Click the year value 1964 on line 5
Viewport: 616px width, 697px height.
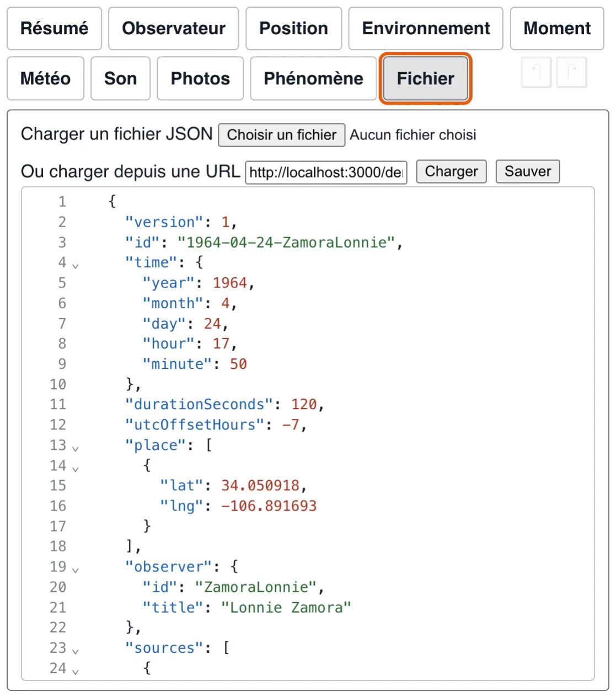(230, 283)
